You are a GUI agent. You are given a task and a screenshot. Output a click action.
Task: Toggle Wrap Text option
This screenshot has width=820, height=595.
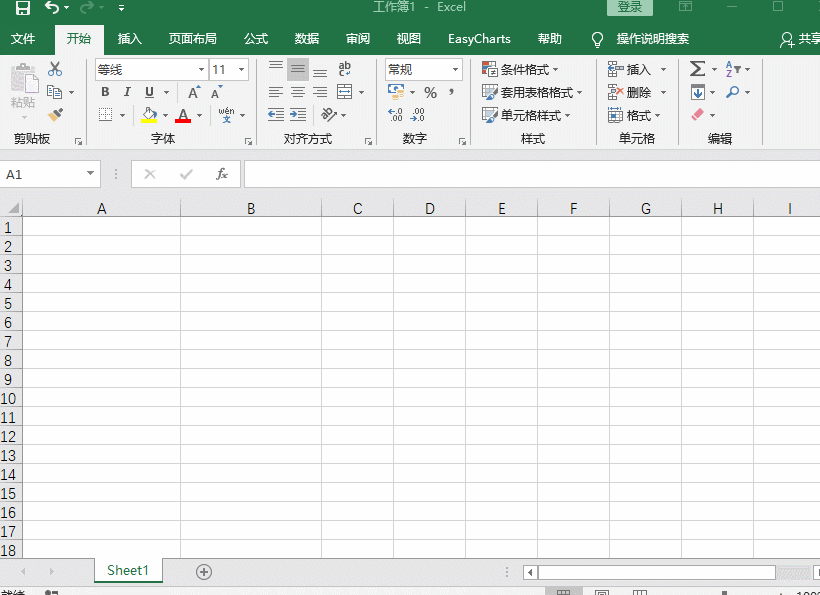(x=345, y=69)
